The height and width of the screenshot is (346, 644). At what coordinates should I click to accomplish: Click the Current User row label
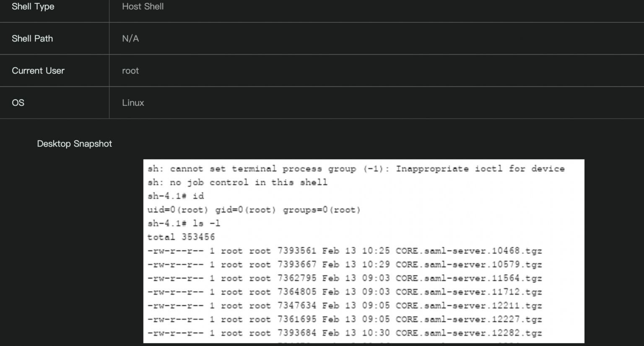(38, 71)
